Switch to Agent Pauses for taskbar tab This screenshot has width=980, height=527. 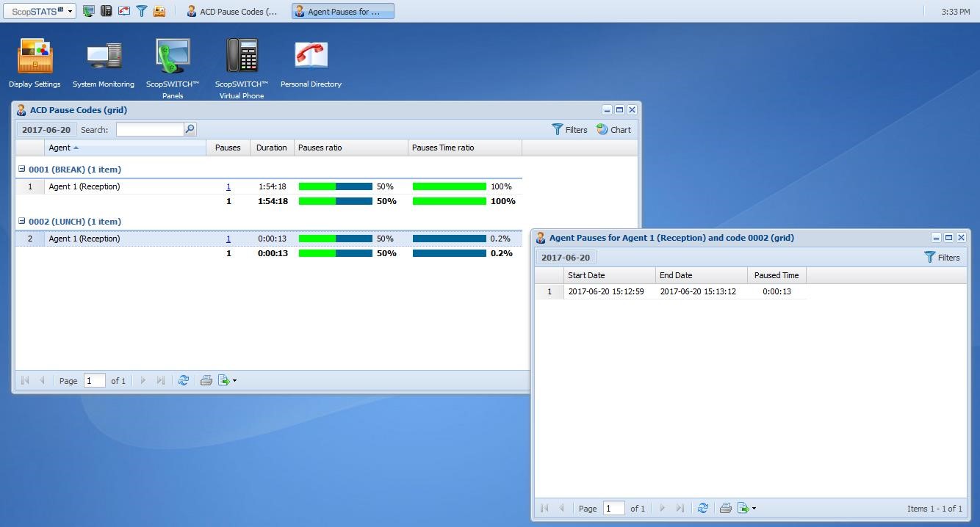point(343,11)
